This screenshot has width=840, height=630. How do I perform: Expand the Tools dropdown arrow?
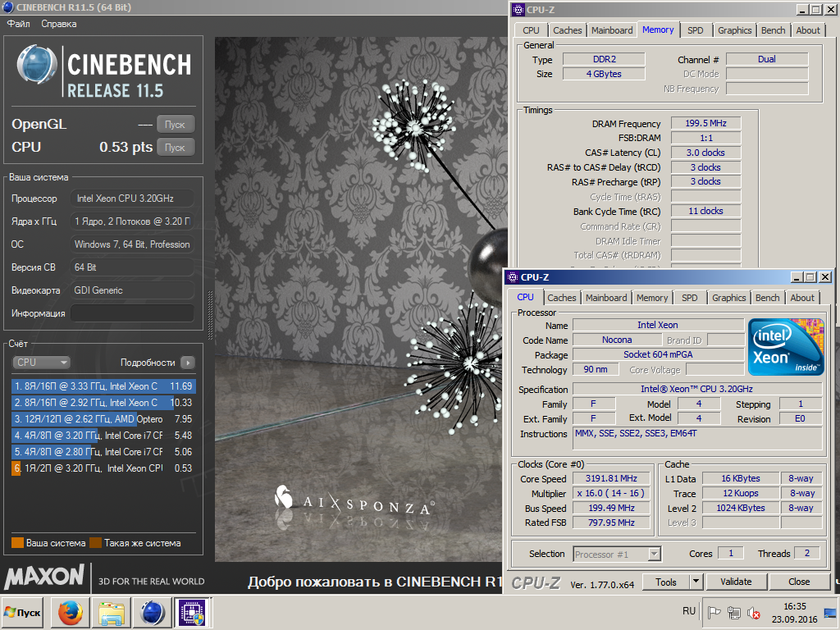tap(696, 582)
